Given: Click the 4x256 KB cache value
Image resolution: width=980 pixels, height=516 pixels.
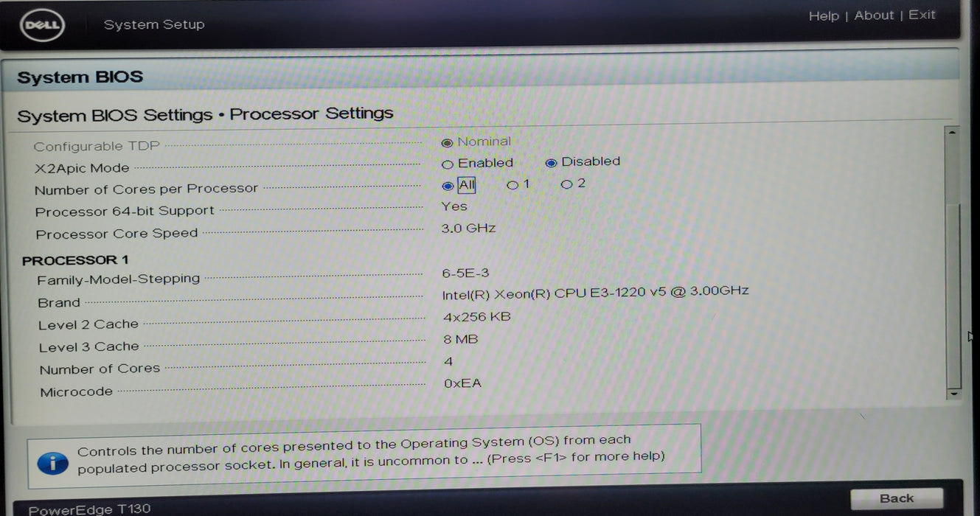Looking at the screenshot, I should (477, 317).
